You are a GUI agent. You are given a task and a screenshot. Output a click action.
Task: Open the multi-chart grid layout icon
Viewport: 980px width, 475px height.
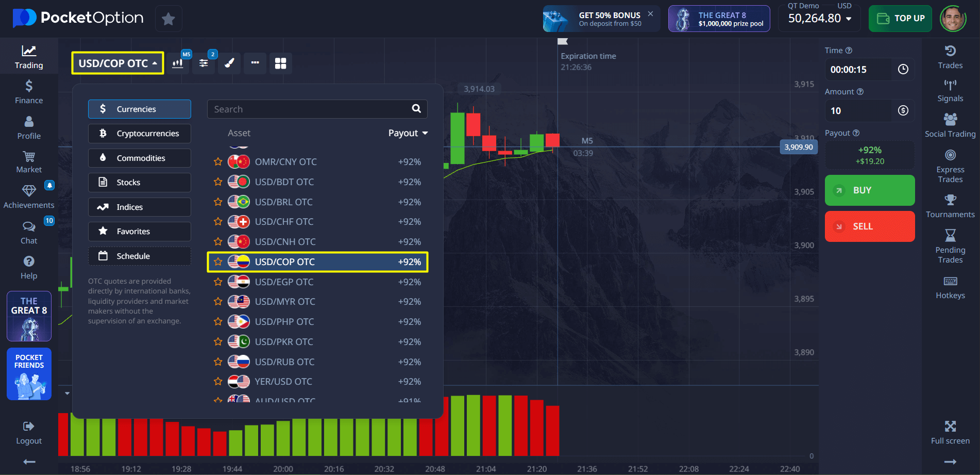click(280, 63)
